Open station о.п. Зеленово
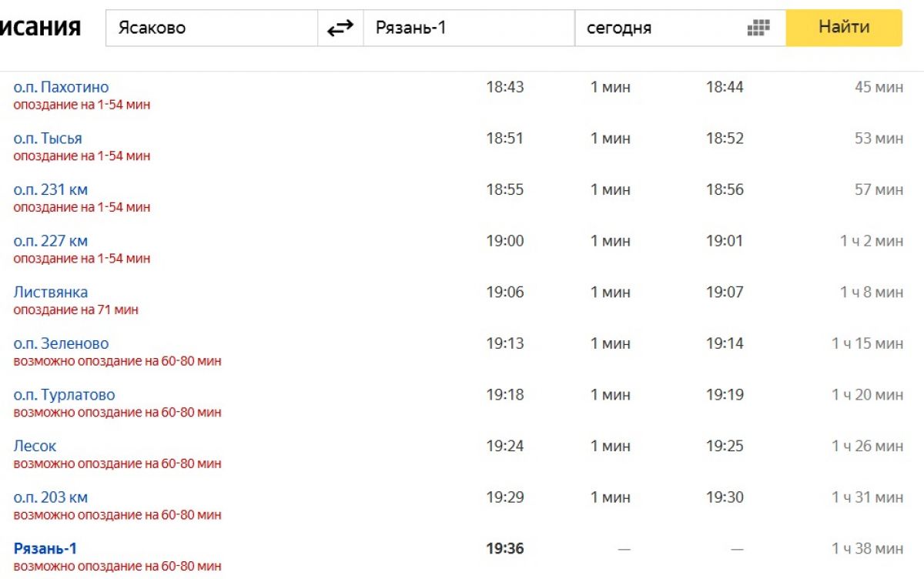 coord(61,343)
